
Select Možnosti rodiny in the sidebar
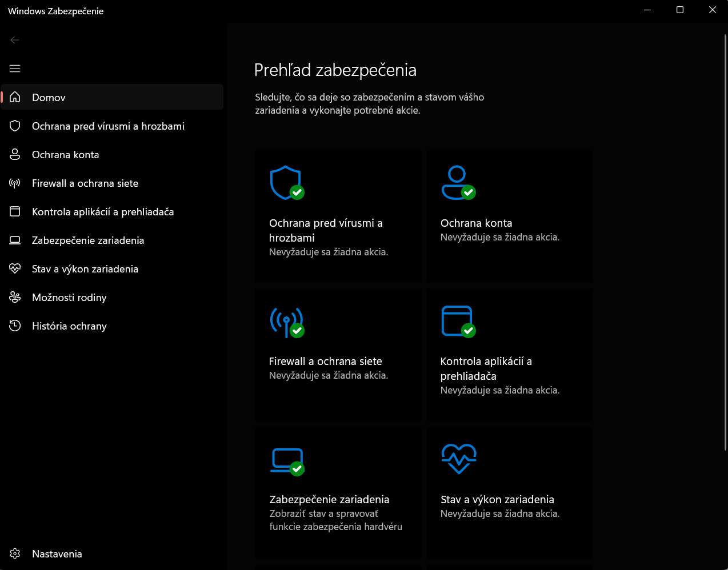click(x=112, y=297)
